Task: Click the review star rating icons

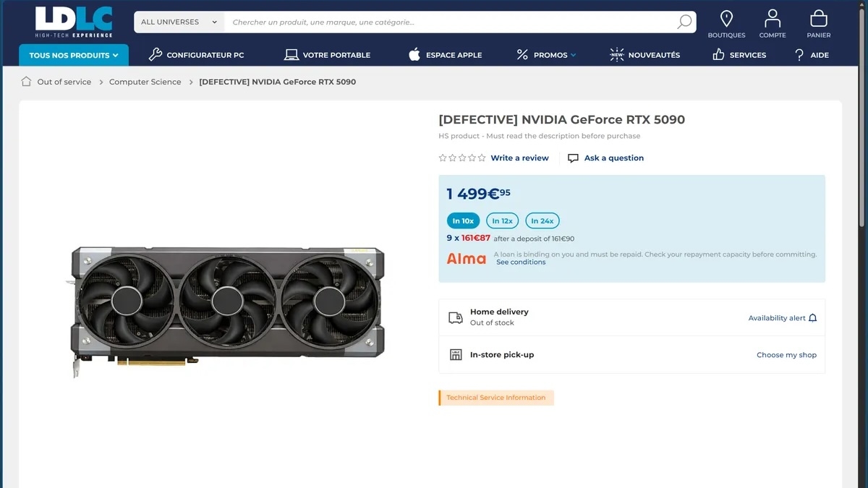Action: [462, 158]
